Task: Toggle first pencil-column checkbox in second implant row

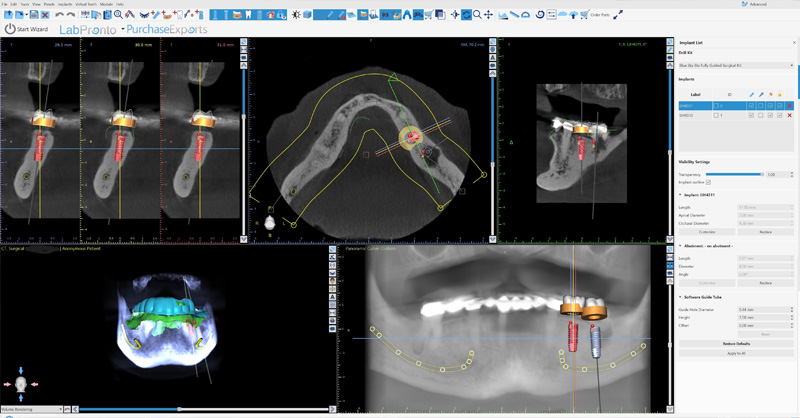Action: point(751,115)
